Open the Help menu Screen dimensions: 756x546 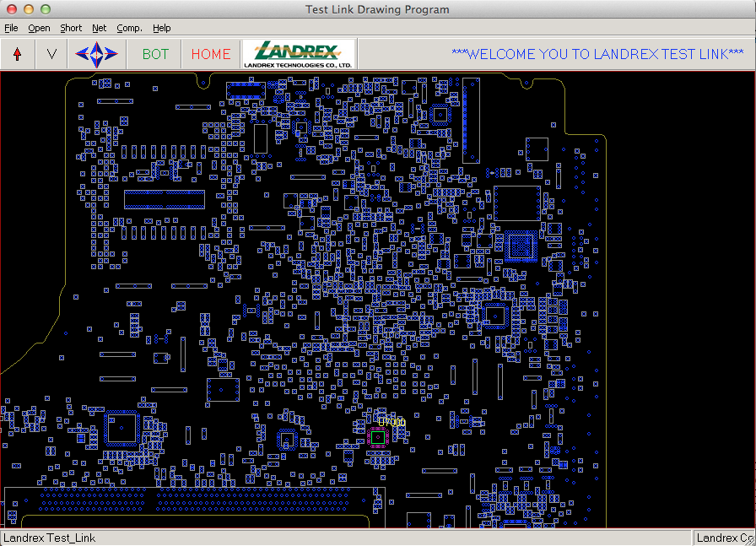click(161, 28)
